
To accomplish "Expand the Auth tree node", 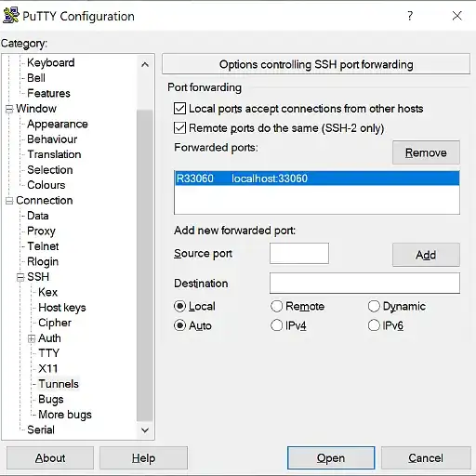I will (32, 338).
